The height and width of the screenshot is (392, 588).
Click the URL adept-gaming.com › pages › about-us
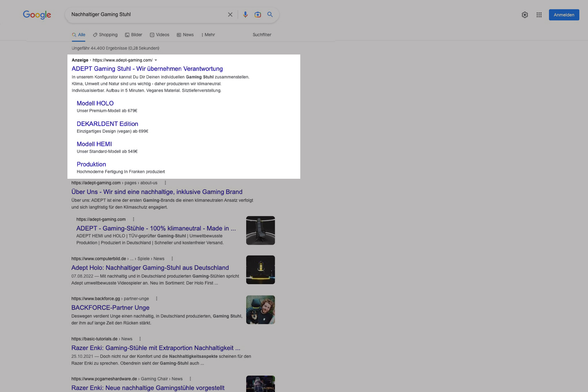point(114,183)
